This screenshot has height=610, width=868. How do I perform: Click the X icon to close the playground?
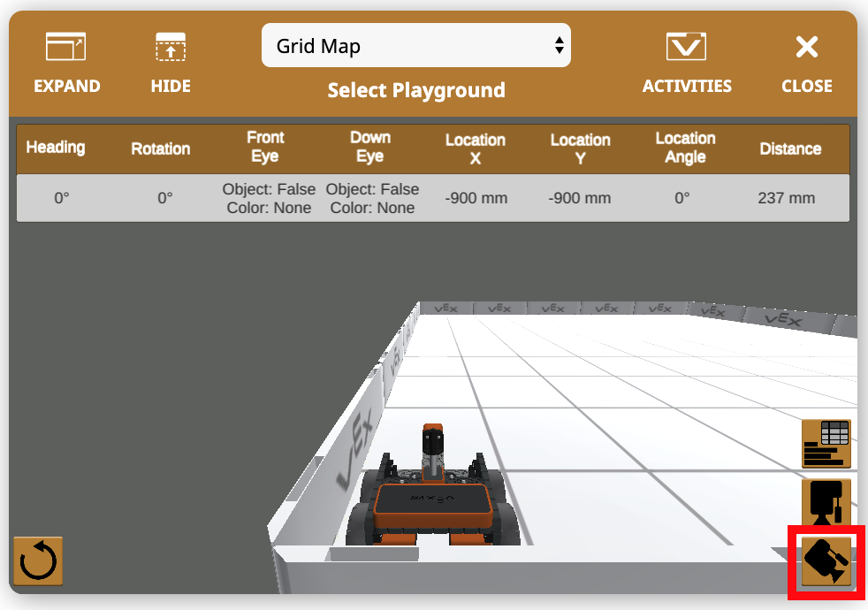[x=806, y=46]
